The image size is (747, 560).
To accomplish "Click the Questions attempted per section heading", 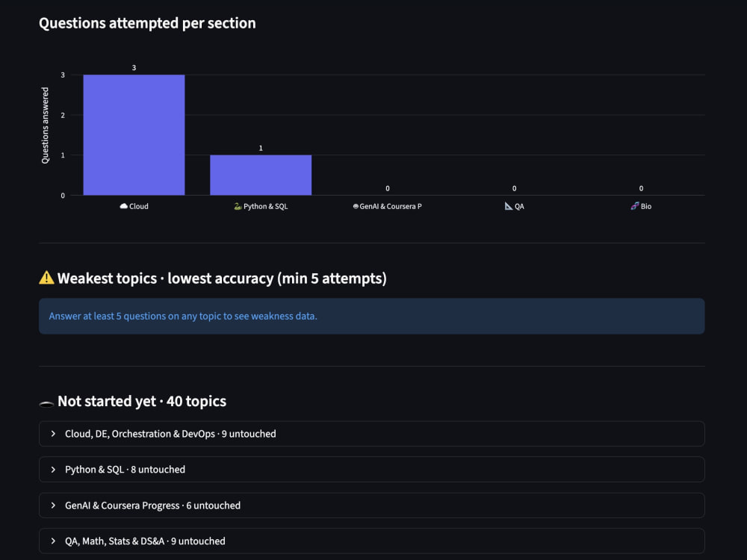I will click(147, 23).
